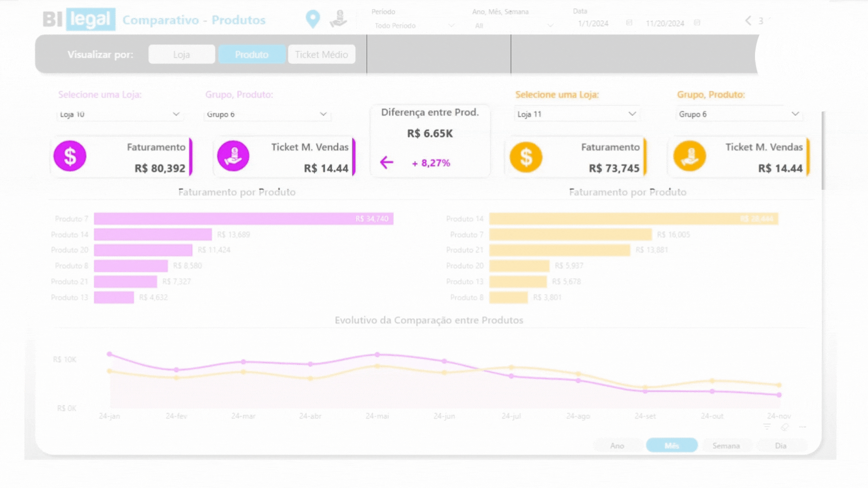The image size is (868, 488).
Task: Switch chart granularity to Ano
Action: tap(617, 446)
